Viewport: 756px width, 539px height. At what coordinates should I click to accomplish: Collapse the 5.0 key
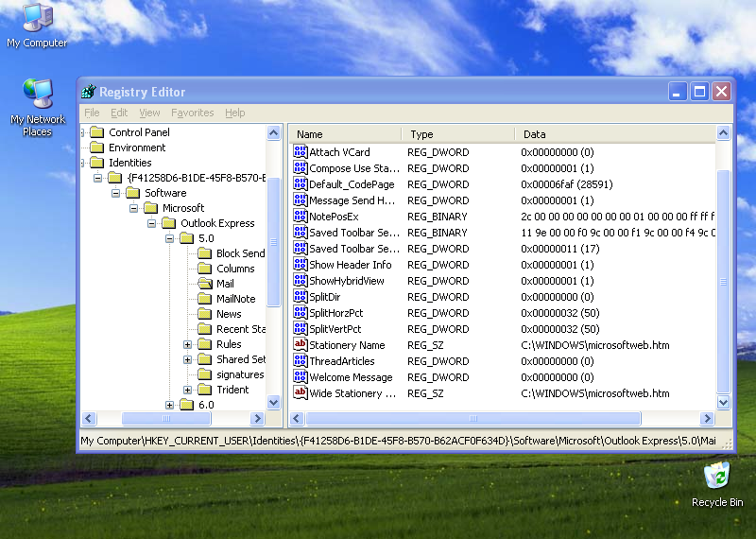pos(169,238)
